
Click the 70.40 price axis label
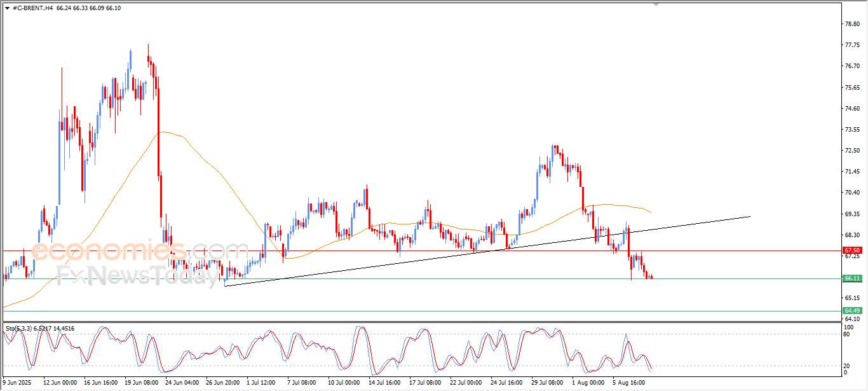[852, 193]
